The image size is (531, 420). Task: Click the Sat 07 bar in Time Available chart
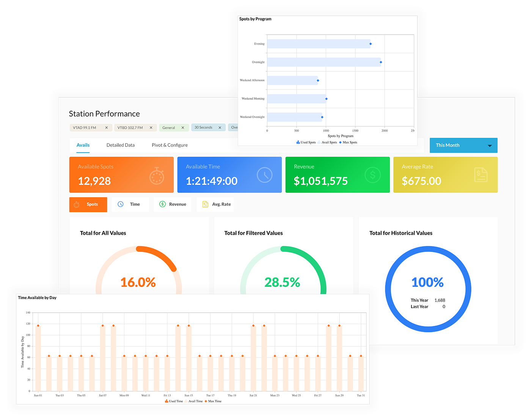pyautogui.click(x=103, y=359)
